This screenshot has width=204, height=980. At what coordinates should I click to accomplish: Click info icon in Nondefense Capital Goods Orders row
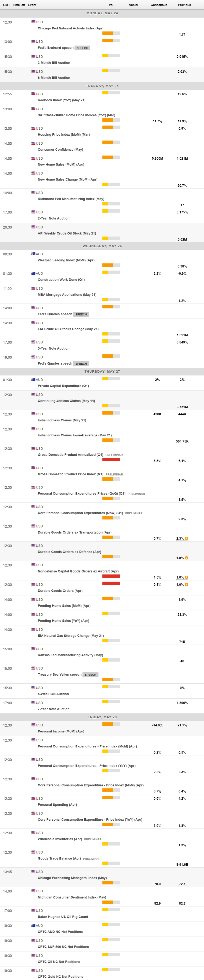pyautogui.click(x=187, y=577)
